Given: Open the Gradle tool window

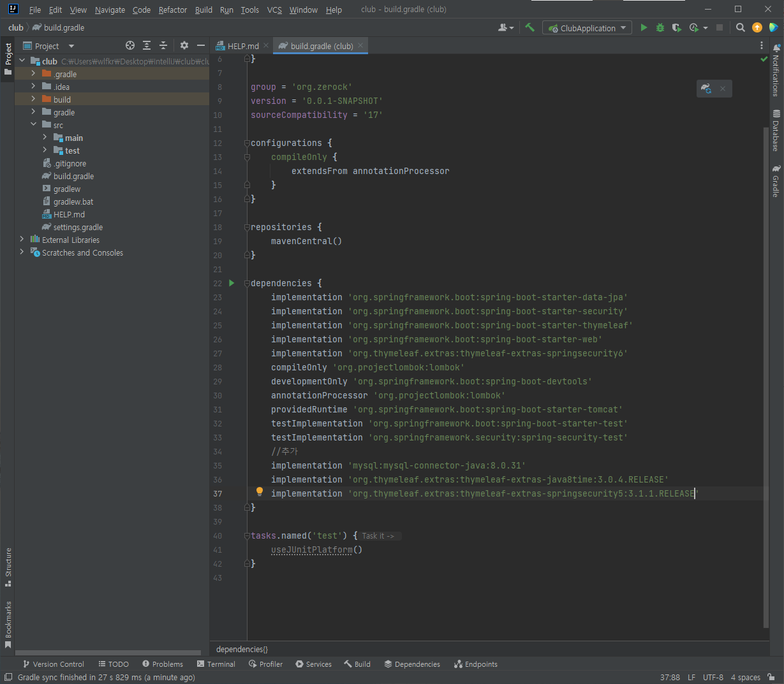Looking at the screenshot, I should point(776,180).
